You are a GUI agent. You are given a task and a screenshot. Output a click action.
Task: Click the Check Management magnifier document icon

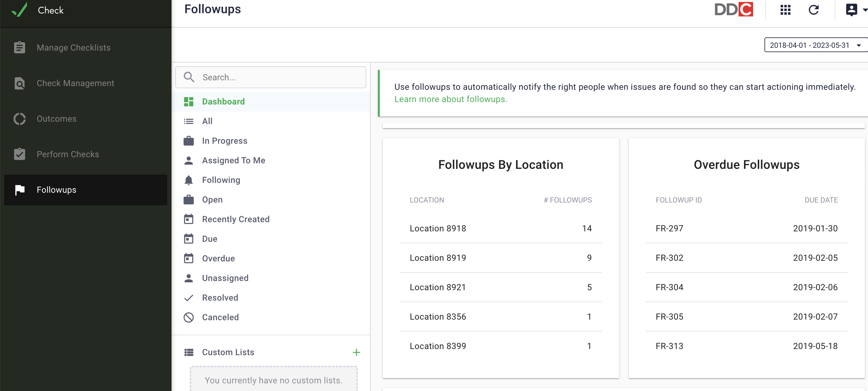(20, 83)
